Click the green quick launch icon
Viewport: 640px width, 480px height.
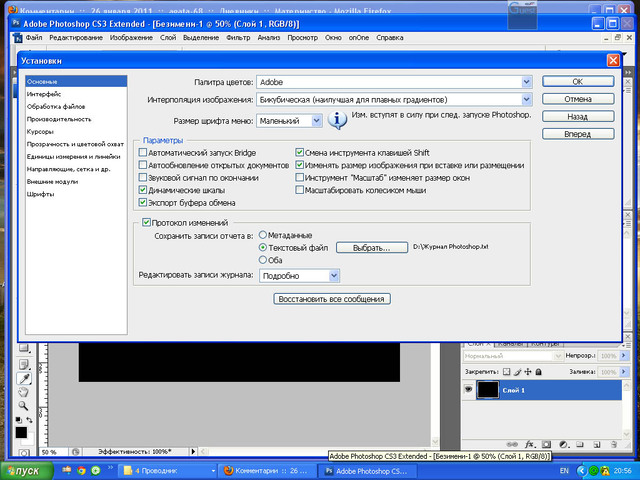(x=96, y=471)
